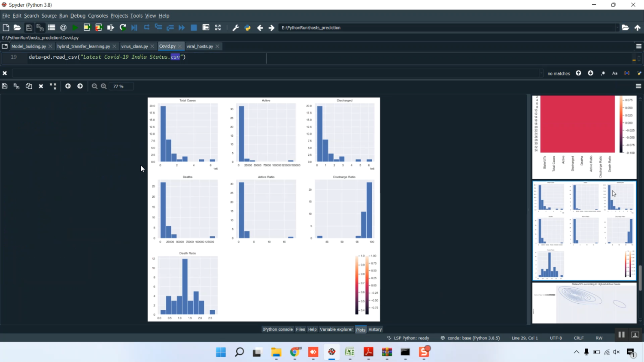Viewport: 644px width, 362px height.
Task: Toggle regular expression search option
Action: click(603, 73)
